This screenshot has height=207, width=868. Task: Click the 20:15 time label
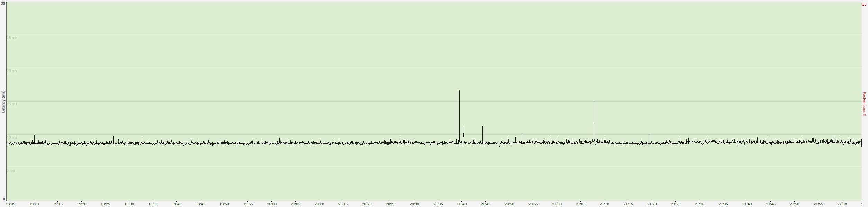343,204
